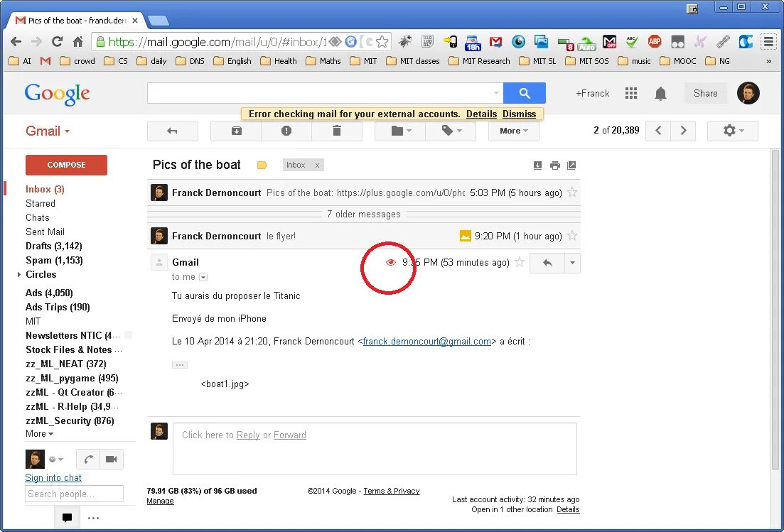Reload the page with browser refresh icon

point(57,42)
